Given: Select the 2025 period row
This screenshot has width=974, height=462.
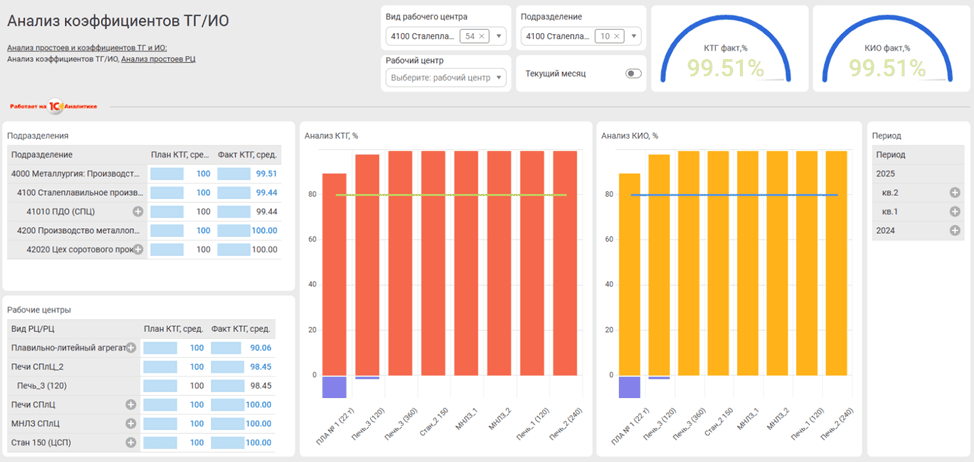Looking at the screenshot, I should 917,174.
